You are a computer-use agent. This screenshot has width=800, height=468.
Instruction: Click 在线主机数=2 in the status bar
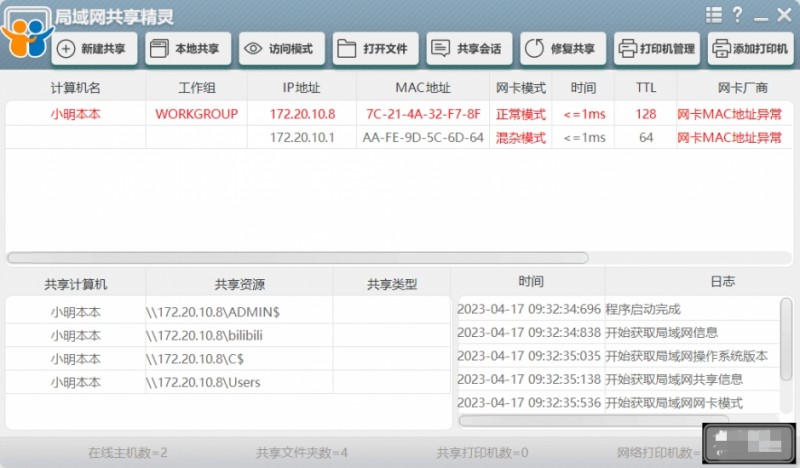(128, 452)
